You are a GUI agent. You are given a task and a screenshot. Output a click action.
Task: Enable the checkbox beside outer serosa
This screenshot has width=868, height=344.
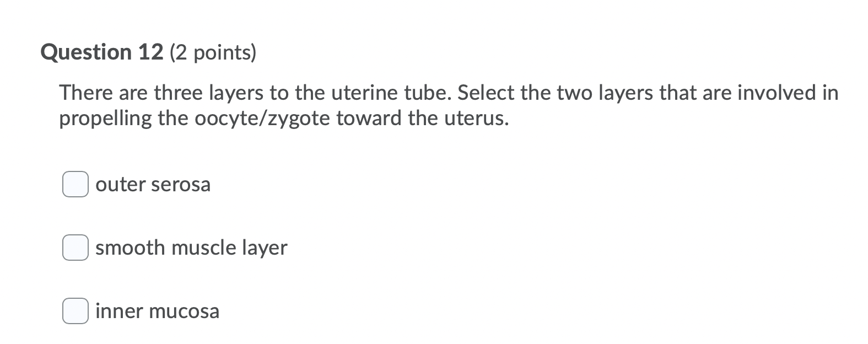[x=76, y=185]
